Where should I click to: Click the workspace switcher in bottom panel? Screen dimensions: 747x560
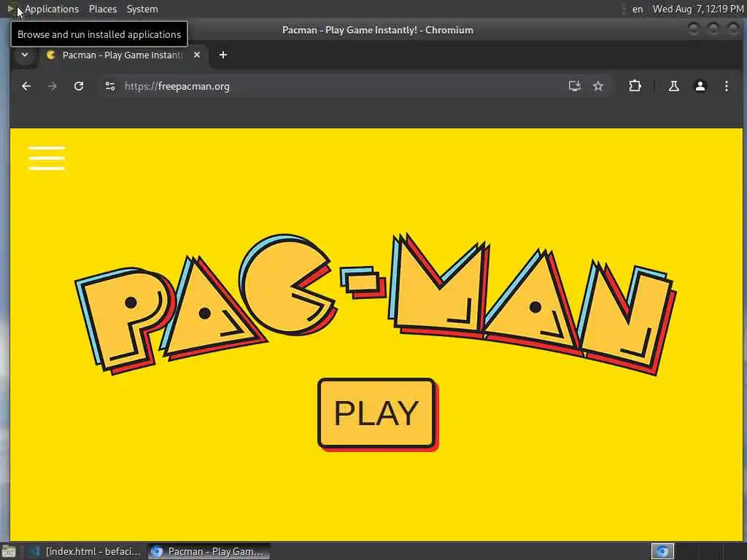[662, 551]
